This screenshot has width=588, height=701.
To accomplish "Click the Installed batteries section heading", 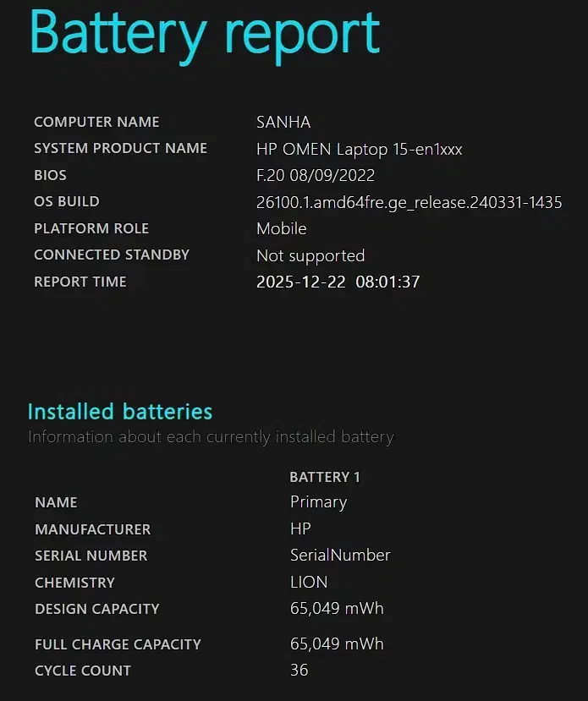I will click(120, 412).
